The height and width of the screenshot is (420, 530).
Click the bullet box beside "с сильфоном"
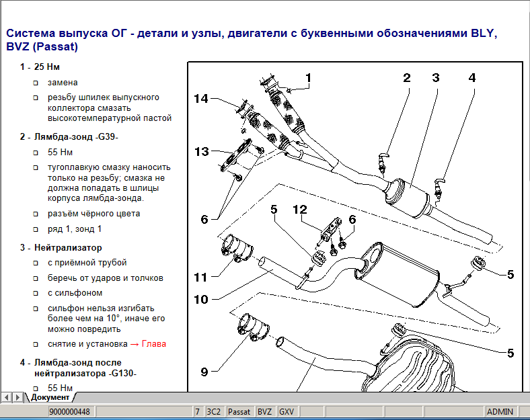click(36, 293)
